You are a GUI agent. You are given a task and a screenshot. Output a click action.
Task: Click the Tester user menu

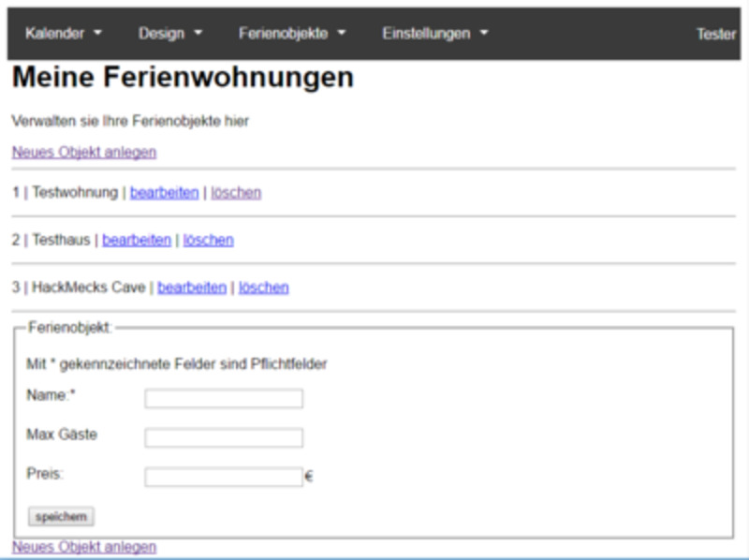[x=715, y=34]
